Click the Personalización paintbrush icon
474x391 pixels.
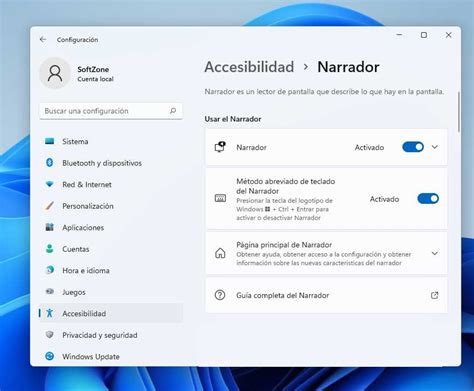coord(50,206)
